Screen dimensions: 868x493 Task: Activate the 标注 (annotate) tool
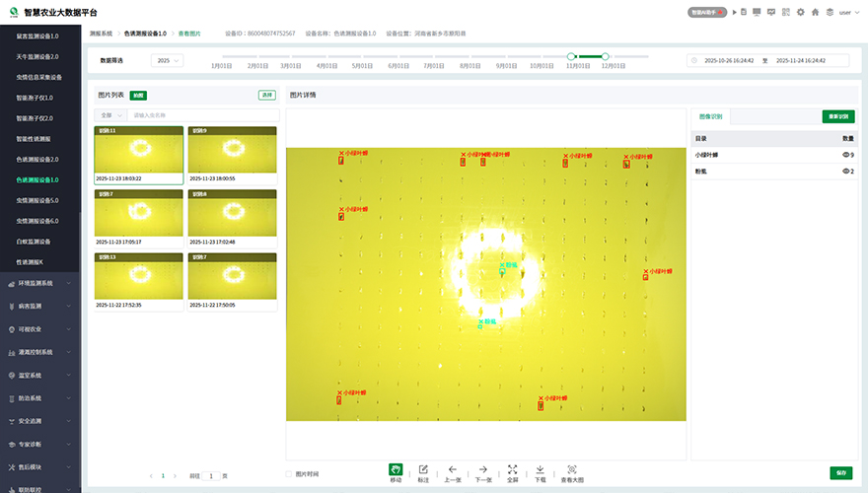423,469
